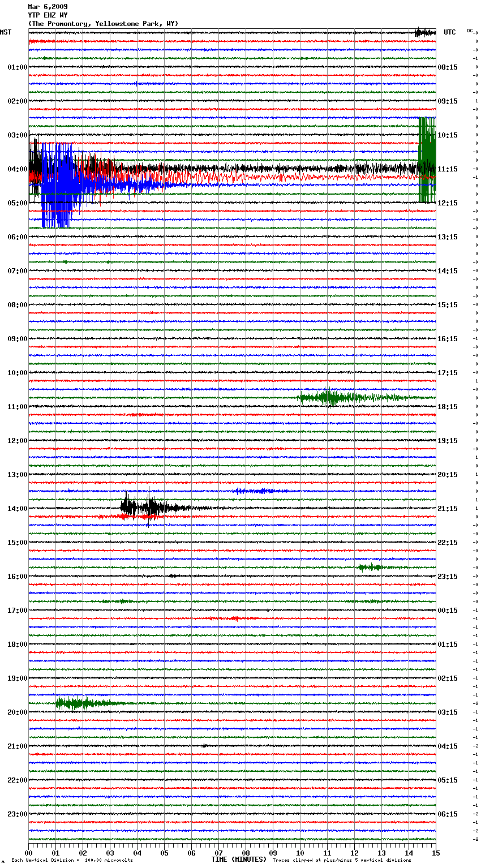Click the 21:15 UTC time label
The height and width of the screenshot is (868, 481).
pyautogui.click(x=448, y=509)
